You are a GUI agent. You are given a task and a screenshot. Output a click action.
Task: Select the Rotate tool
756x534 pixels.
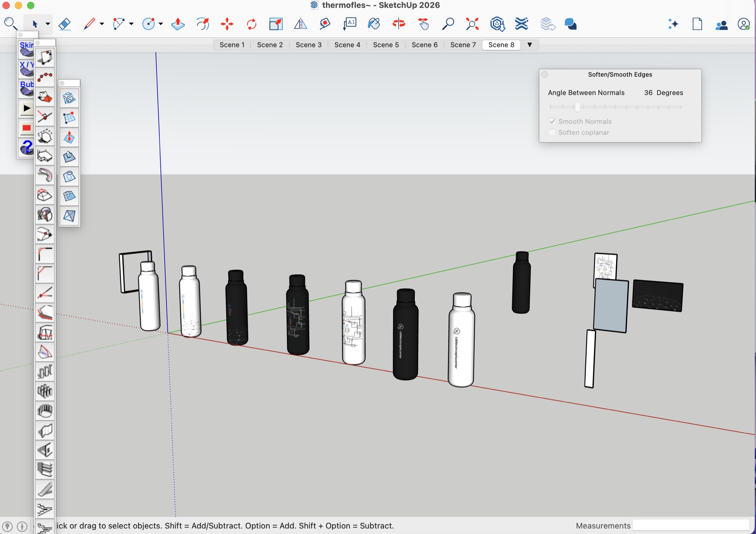[252, 24]
